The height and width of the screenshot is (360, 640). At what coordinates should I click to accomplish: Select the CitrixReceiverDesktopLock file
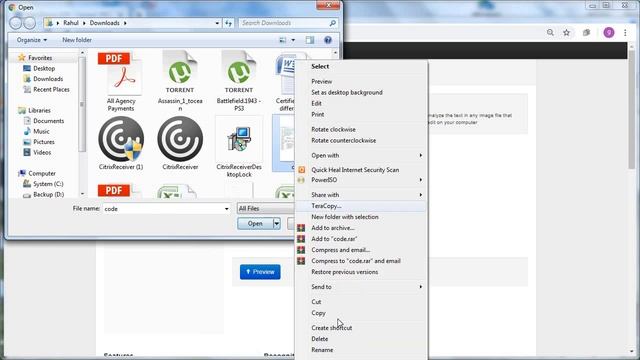click(x=239, y=146)
